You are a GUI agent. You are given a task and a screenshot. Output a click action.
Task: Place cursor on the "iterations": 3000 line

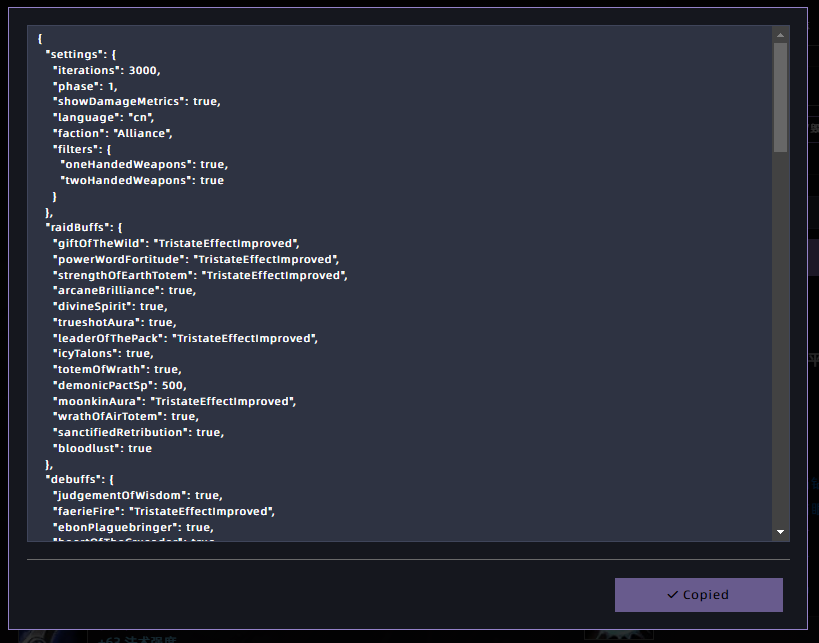click(106, 70)
